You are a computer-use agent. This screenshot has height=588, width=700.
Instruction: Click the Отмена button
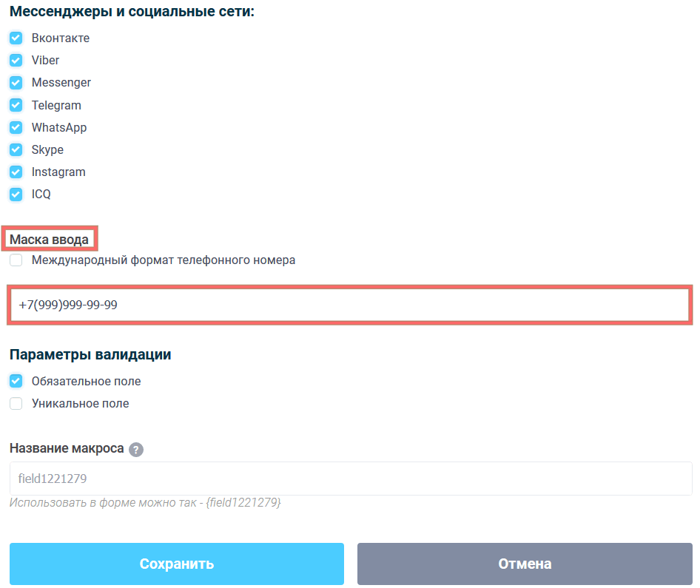click(x=524, y=563)
